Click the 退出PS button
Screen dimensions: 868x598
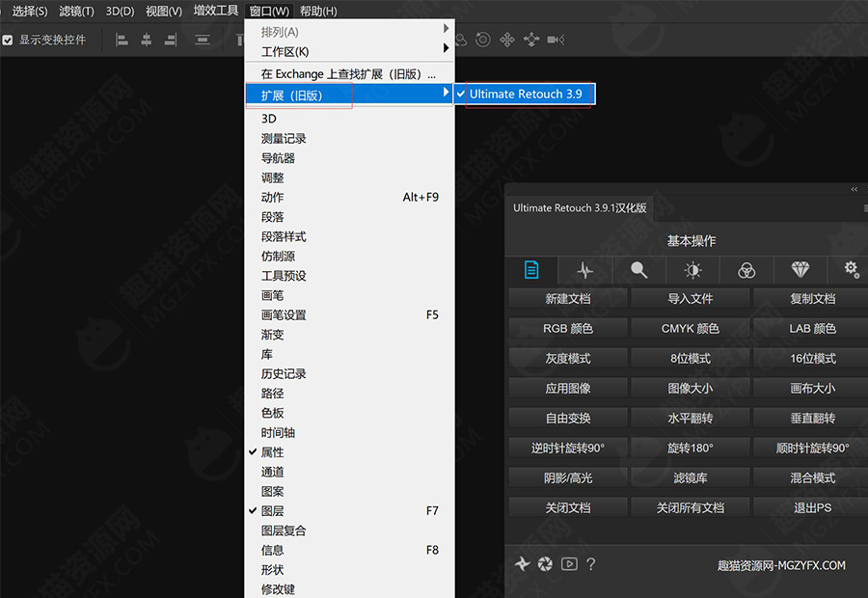[x=811, y=507]
